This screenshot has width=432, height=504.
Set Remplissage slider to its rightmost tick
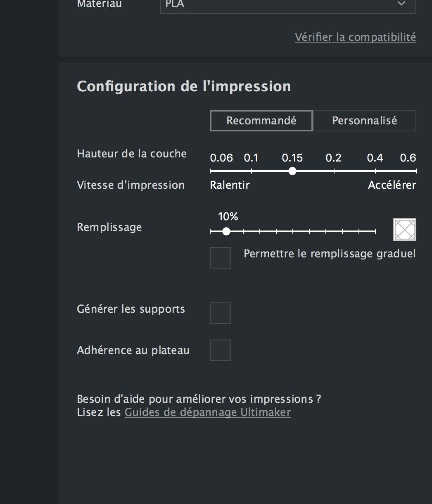tap(375, 232)
